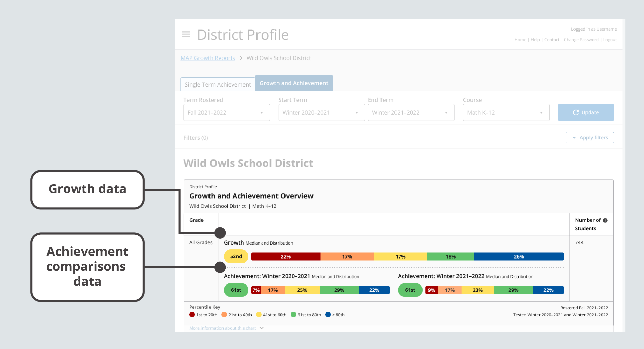Click the Logout link
The width and height of the screenshot is (644, 349).
610,39
